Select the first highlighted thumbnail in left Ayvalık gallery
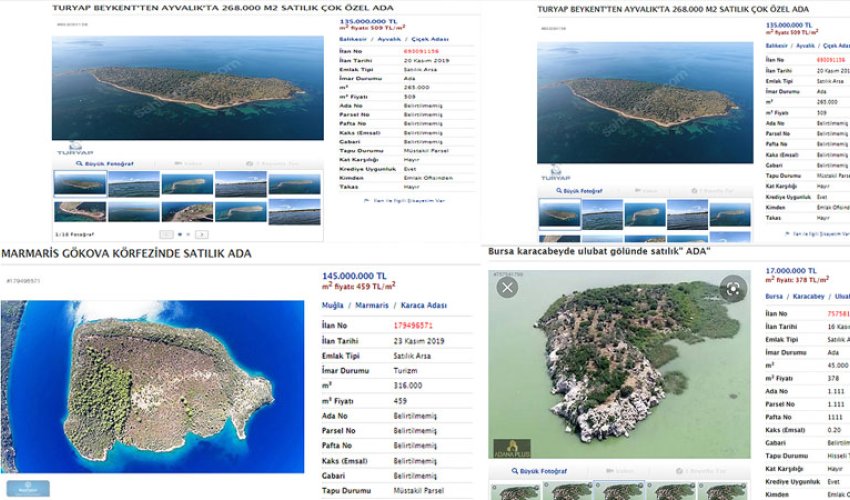 tap(80, 183)
